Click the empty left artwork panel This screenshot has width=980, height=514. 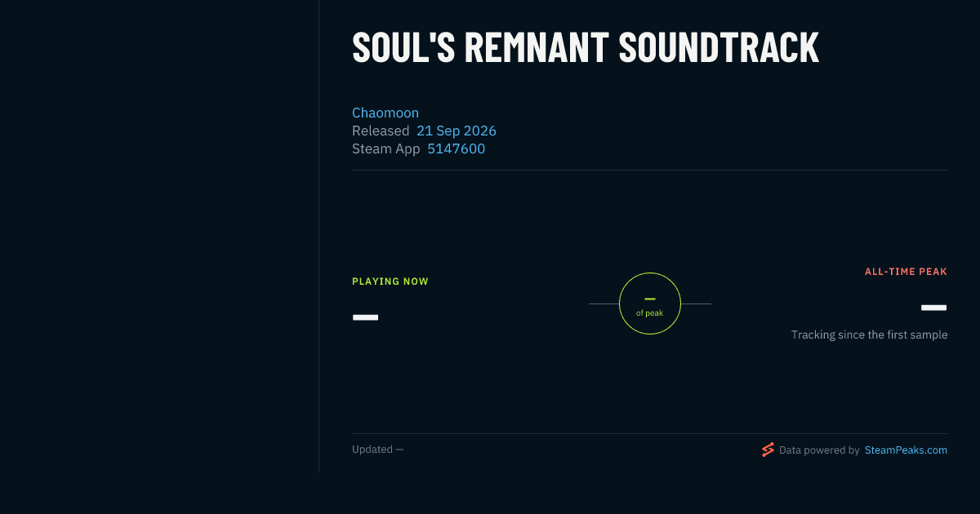pos(159,237)
